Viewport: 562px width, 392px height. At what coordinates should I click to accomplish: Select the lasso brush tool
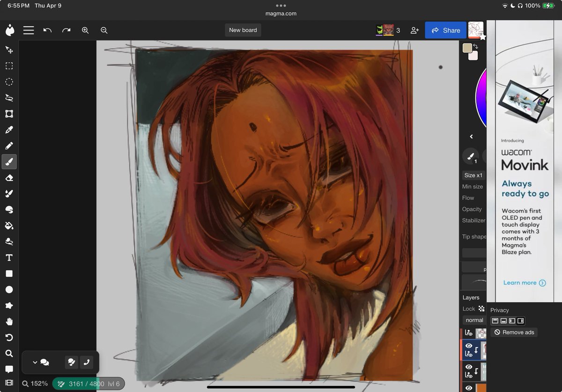9,241
